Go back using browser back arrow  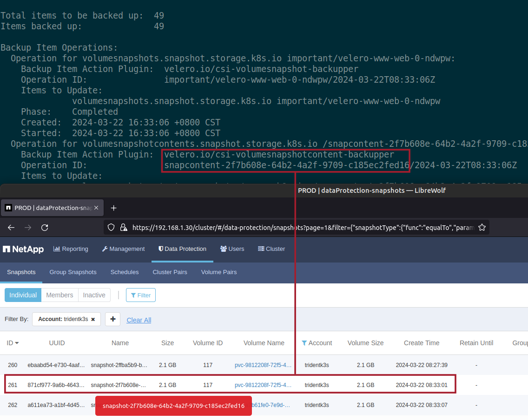[11, 228]
